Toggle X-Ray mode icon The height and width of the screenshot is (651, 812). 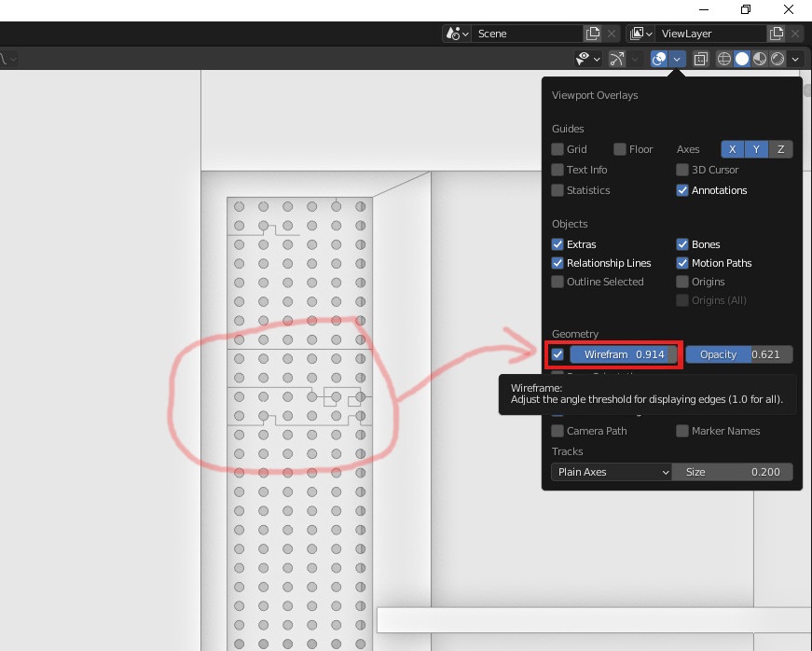point(701,59)
